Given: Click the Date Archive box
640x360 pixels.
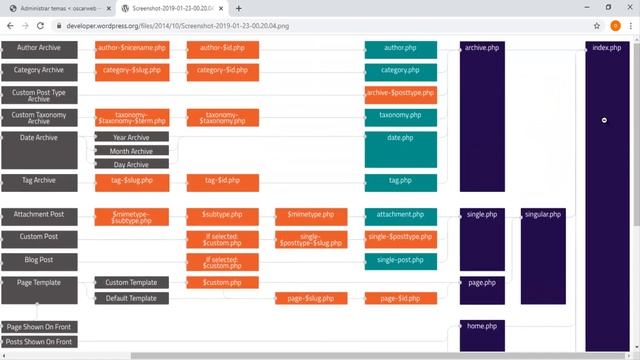Looking at the screenshot, I should pyautogui.click(x=39, y=150).
